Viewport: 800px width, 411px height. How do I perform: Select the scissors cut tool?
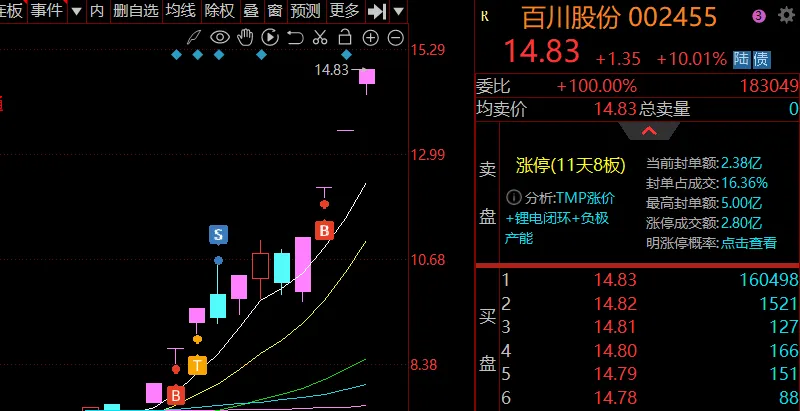pos(320,37)
